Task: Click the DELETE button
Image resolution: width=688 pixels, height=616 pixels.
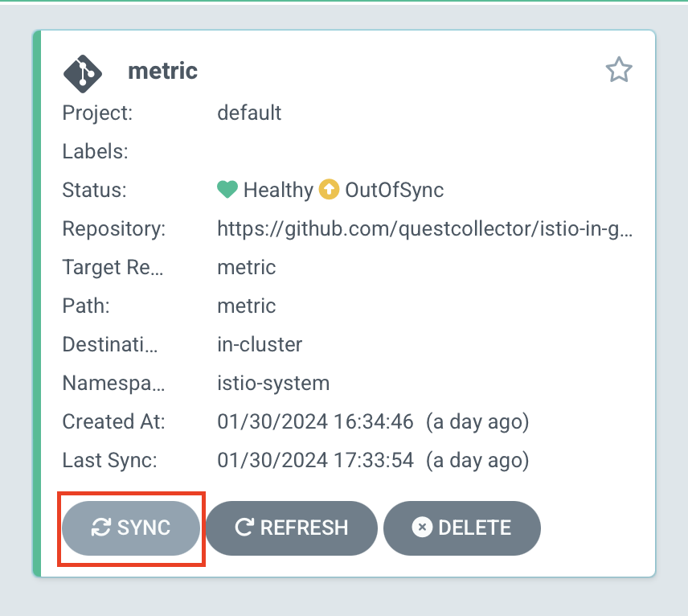Action: pyautogui.click(x=461, y=528)
